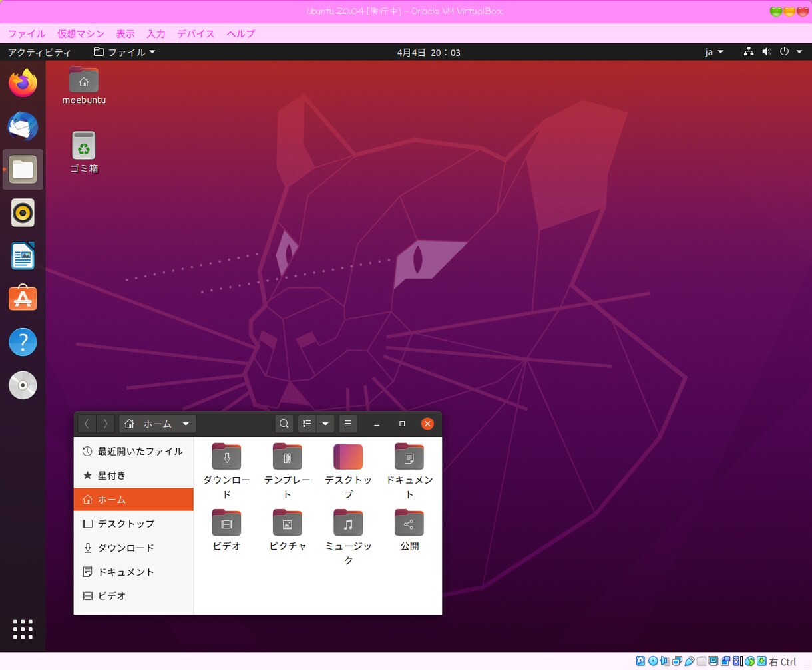Go to ドキュメント in the sidebar
812x670 pixels.
(134, 572)
